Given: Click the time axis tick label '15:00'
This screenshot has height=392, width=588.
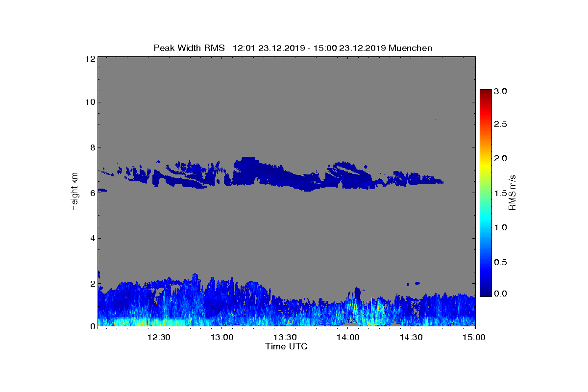Looking at the screenshot, I should click(x=474, y=337).
